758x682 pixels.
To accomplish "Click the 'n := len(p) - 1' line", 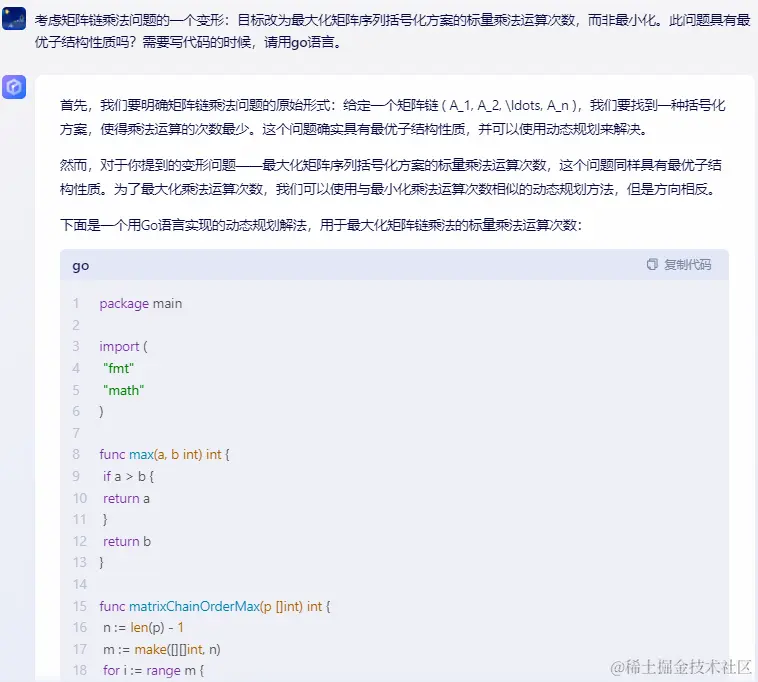I will 143,627.
